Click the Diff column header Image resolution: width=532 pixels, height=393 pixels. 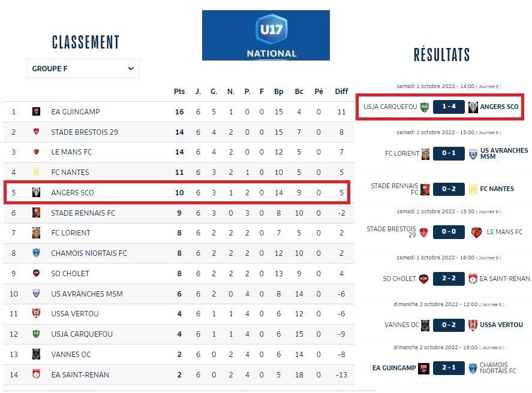(x=341, y=92)
